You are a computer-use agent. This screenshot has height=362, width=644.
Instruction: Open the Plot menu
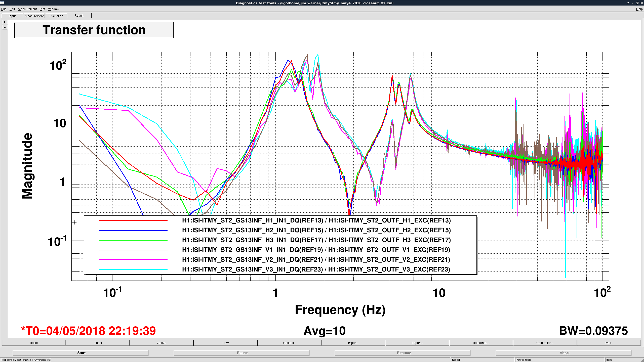[x=42, y=9]
